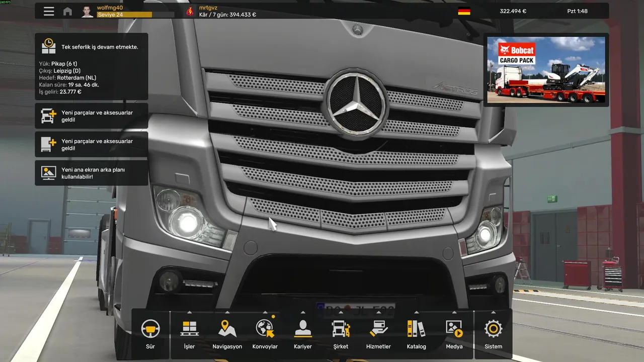Open the wolfmg40 driver profile avatar

(88, 11)
